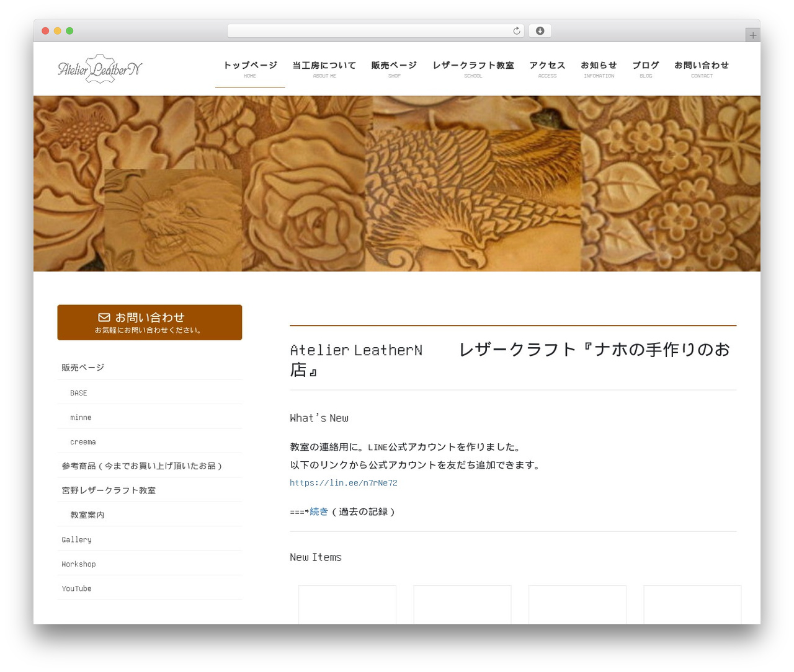This screenshot has width=794, height=672.
Task: Click the Atelier LeatherN logo
Action: tap(100, 69)
